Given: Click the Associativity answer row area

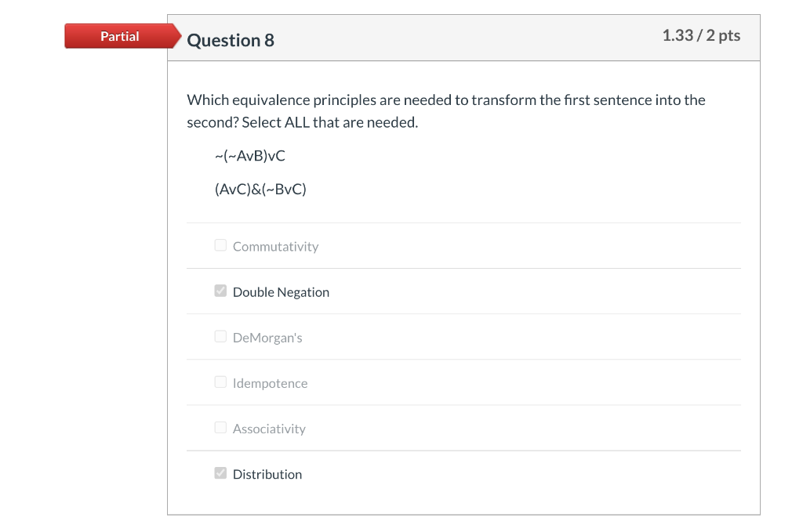Looking at the screenshot, I should coord(463,428).
